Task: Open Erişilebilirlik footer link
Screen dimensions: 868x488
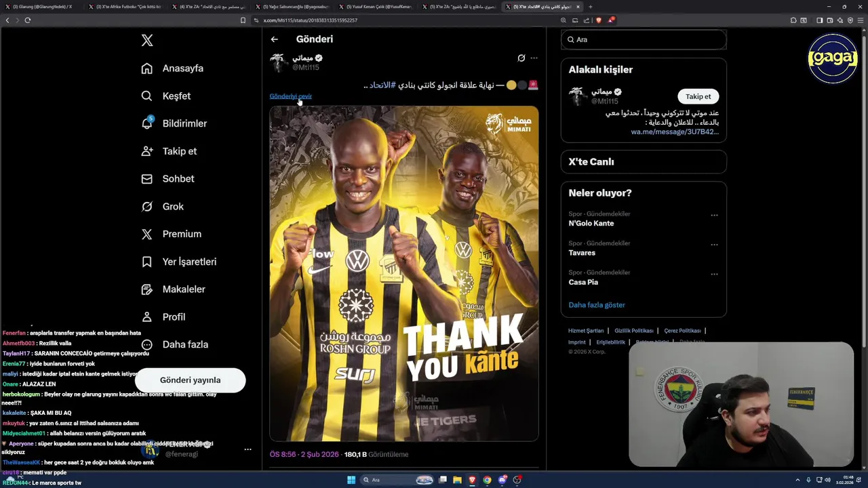Action: tap(611, 342)
